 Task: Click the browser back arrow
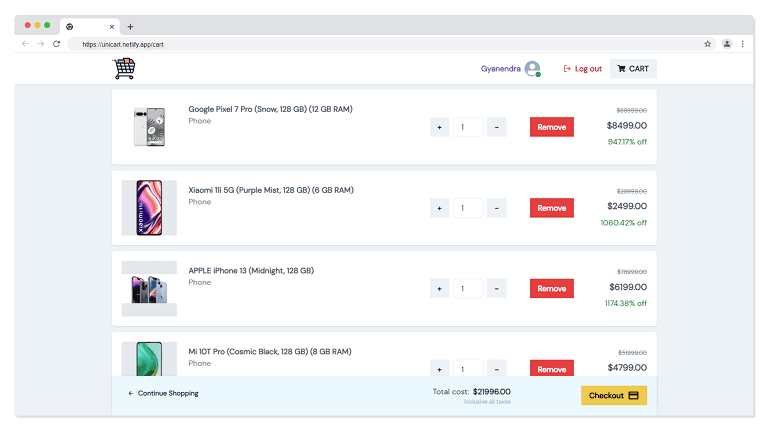(26, 44)
